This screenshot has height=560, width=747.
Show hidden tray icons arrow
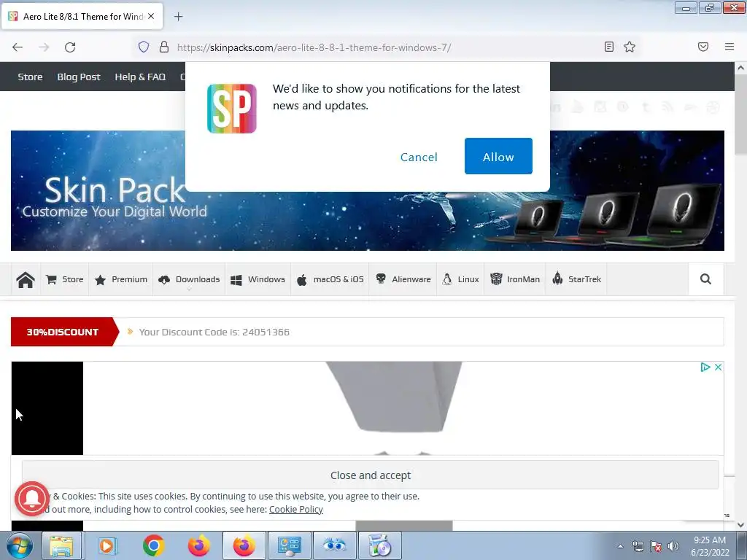tap(620, 546)
